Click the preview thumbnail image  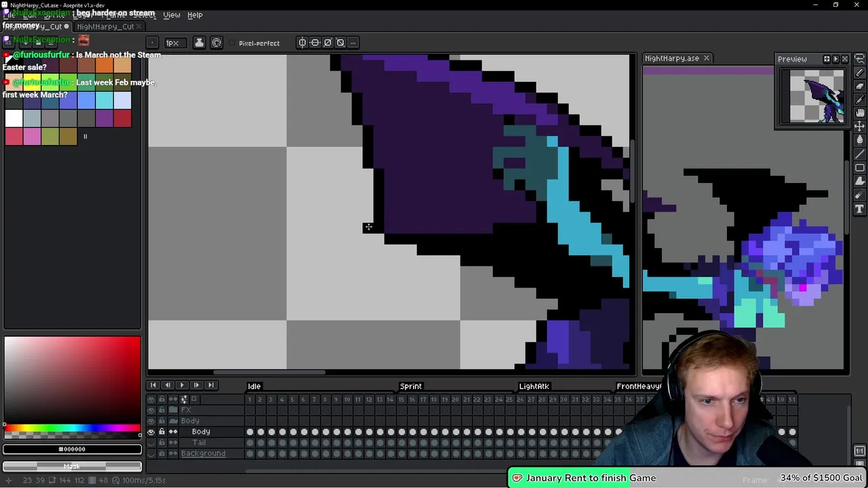pyautogui.click(x=813, y=97)
